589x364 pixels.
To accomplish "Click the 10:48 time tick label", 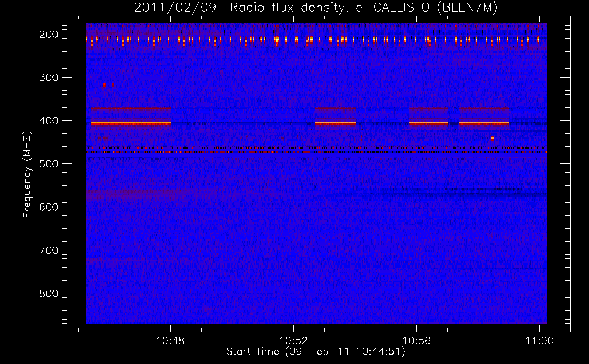I will [170, 341].
